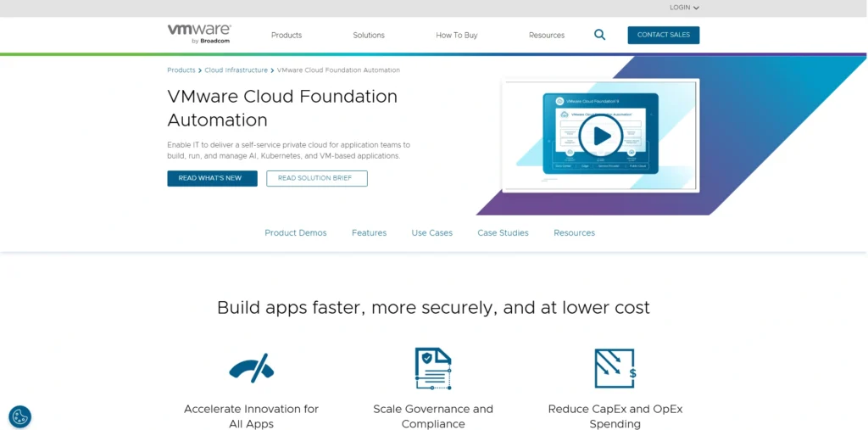Open the Resources menu in header
Viewport: 868px width, 430px height.
pos(547,35)
